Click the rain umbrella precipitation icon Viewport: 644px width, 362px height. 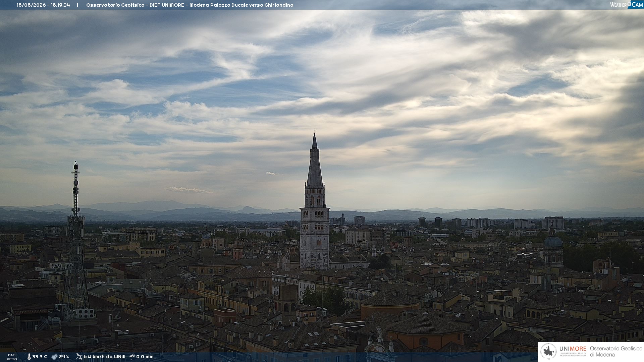tap(132, 357)
